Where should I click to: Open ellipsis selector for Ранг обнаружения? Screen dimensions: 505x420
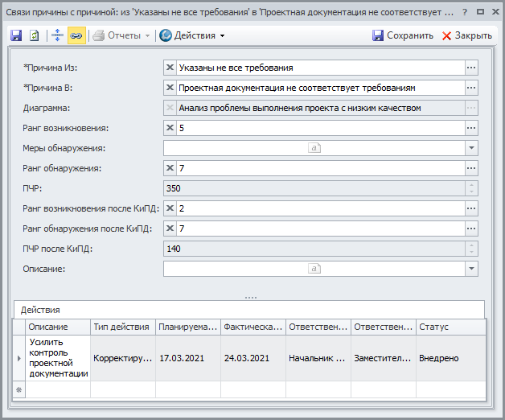pos(471,168)
